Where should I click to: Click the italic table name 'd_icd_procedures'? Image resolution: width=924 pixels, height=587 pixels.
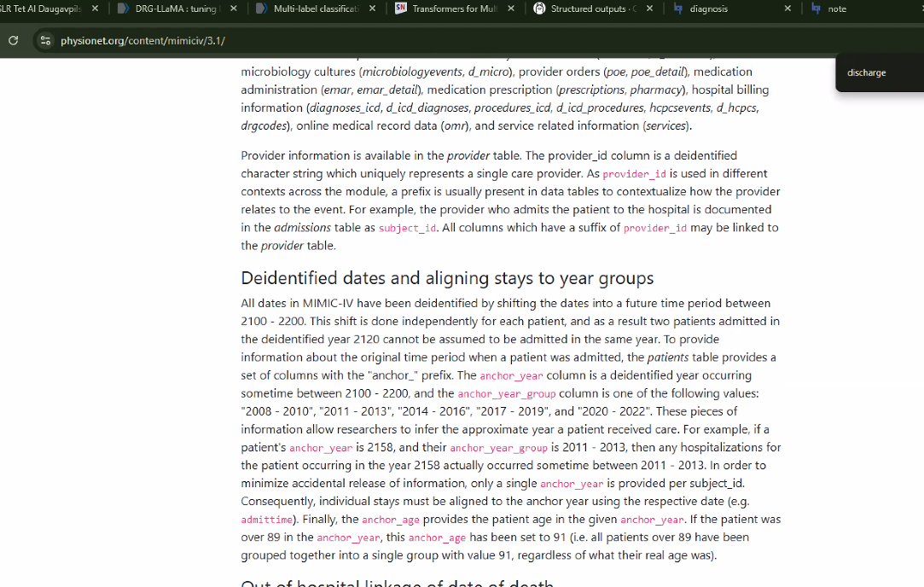(x=600, y=108)
